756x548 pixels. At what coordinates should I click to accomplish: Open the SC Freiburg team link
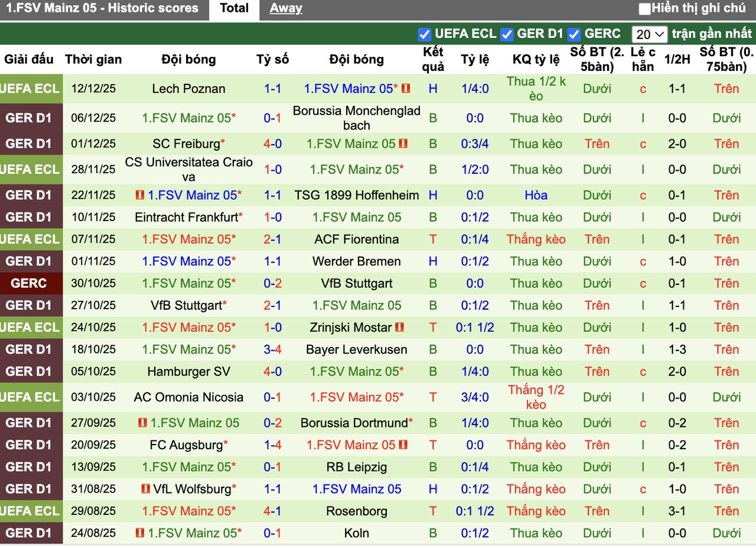(x=186, y=144)
